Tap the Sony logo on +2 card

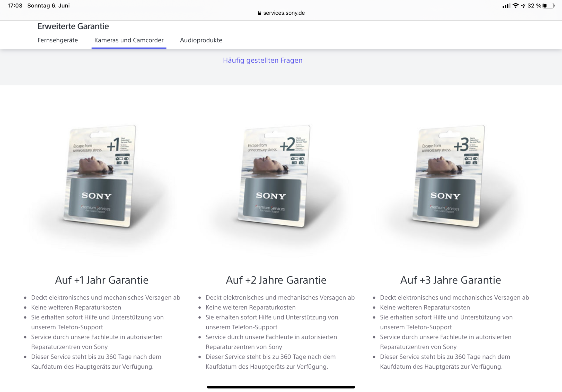tap(271, 196)
